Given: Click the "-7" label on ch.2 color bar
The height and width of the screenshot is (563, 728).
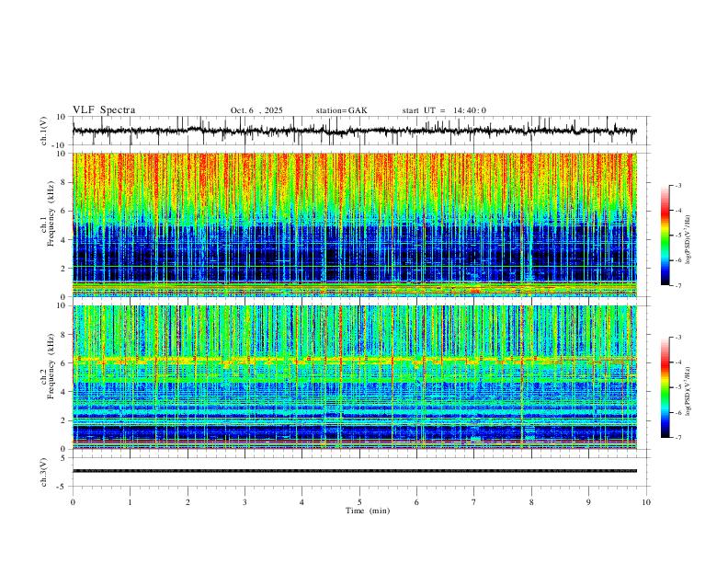Looking at the screenshot, I should (x=678, y=438).
